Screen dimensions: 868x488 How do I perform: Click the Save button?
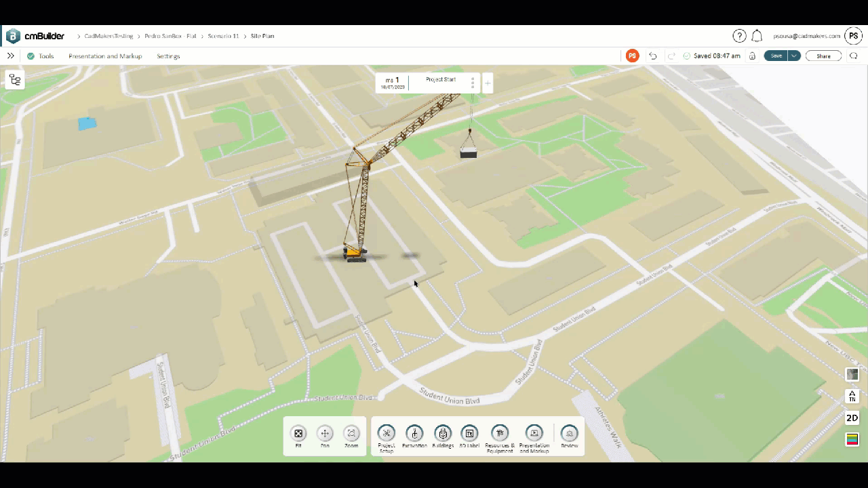point(776,56)
